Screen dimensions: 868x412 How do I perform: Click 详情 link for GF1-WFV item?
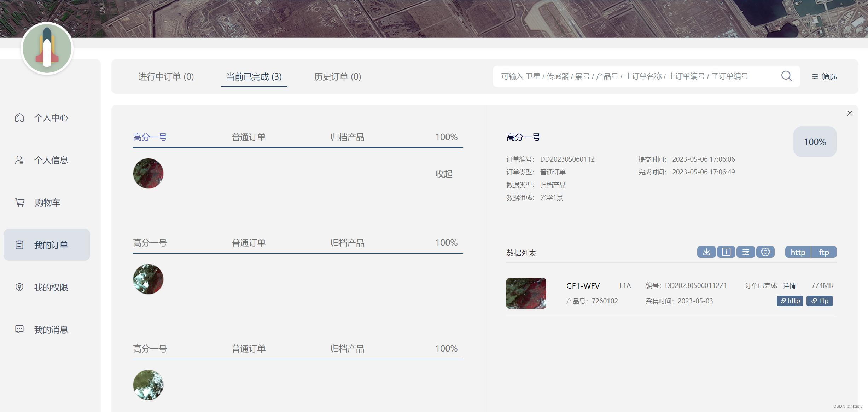789,285
